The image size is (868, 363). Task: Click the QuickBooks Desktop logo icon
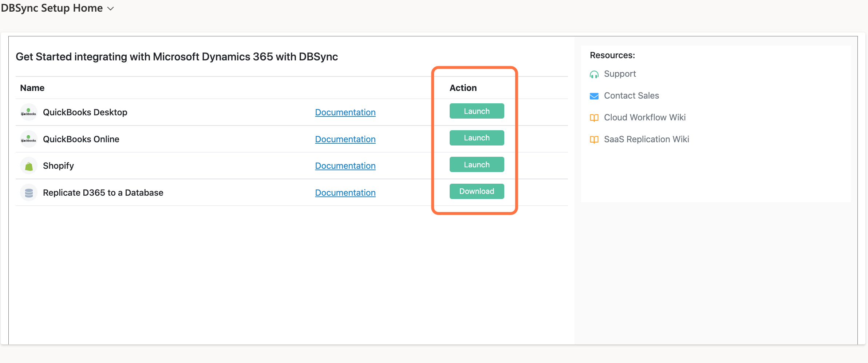[29, 112]
